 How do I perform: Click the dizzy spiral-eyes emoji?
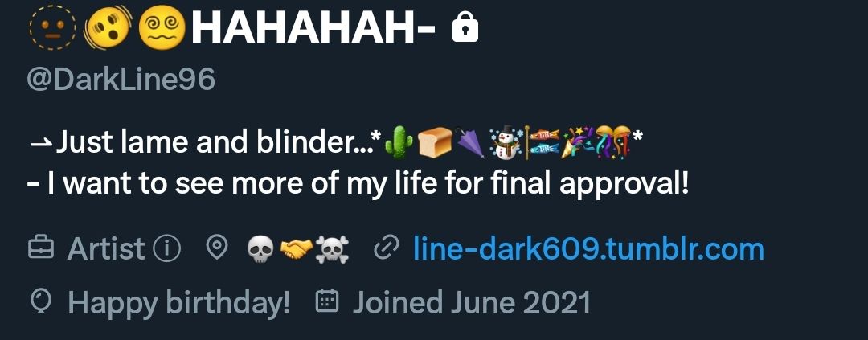point(161,28)
